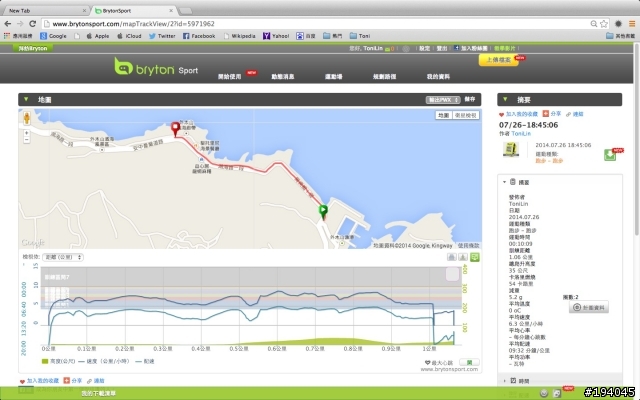The width and height of the screenshot is (640, 400).
Task: Collapse the summary panel header triangle
Action: [505, 99]
